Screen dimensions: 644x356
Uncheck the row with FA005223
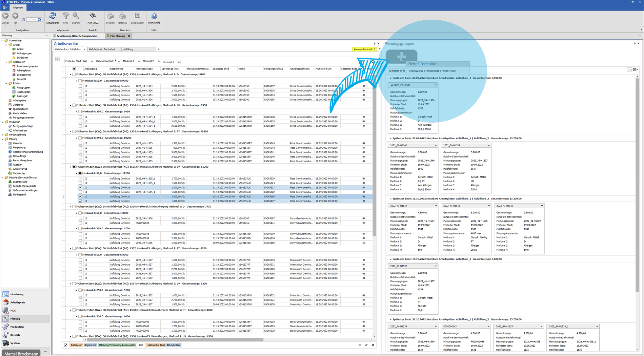(80, 188)
